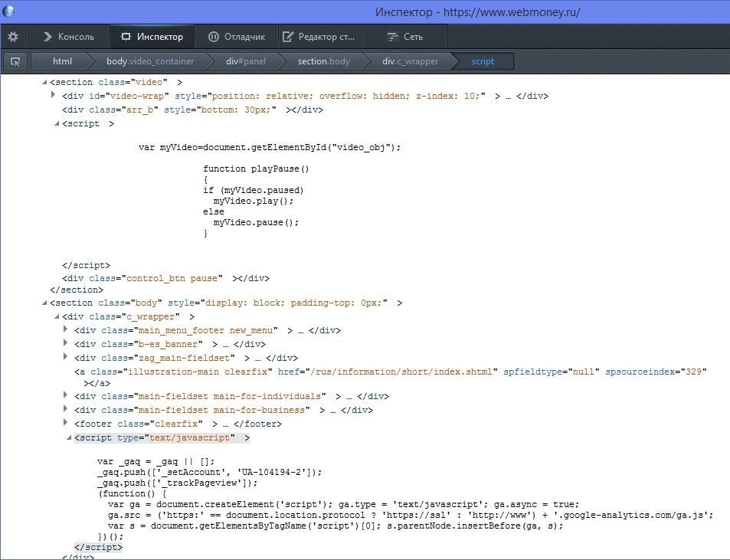Click the highlighted closing </script> tag
The height and width of the screenshot is (560, 730).
pyautogui.click(x=98, y=548)
